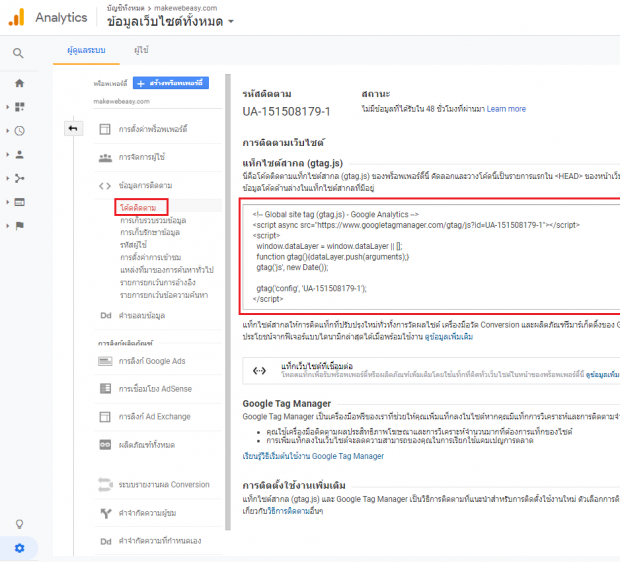Open the Home icon in left navigation
This screenshot has width=620, height=562.
(x=19, y=83)
